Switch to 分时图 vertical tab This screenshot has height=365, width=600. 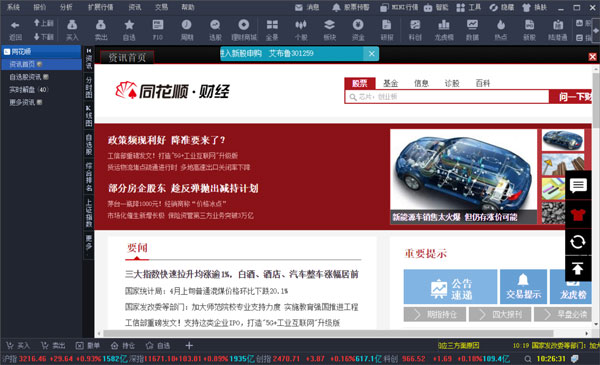tap(89, 87)
